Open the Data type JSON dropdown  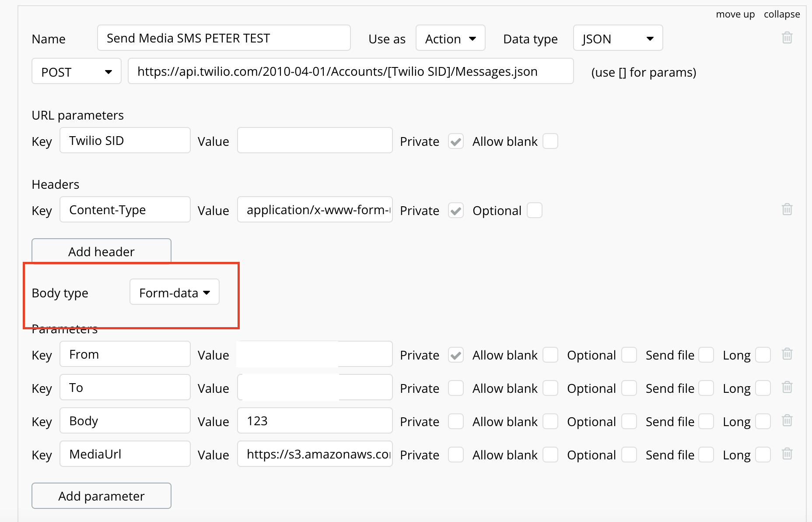click(x=618, y=38)
